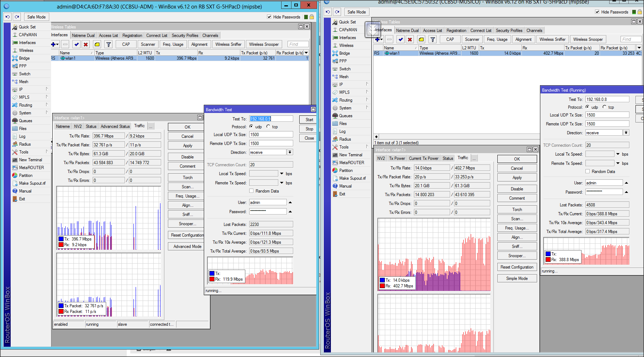Click the red X disable icon in left Wireless Tables

86,44
